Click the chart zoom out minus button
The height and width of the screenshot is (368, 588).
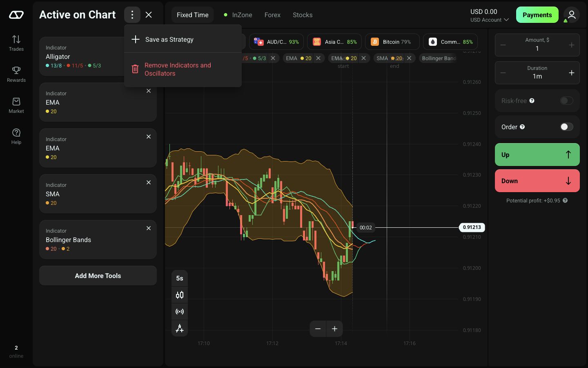pyautogui.click(x=318, y=329)
